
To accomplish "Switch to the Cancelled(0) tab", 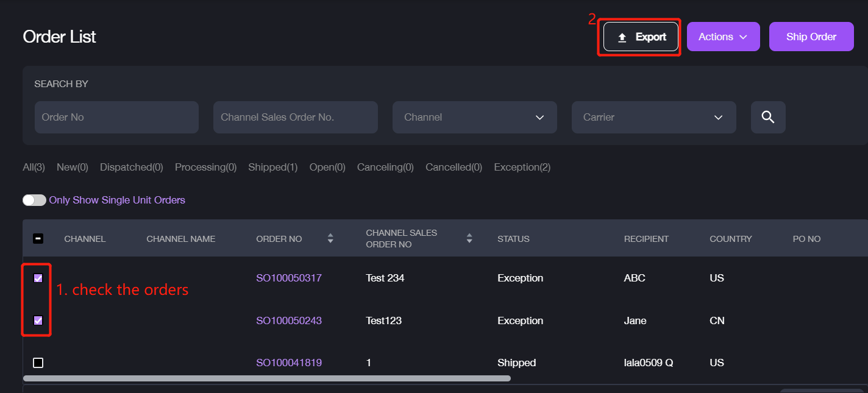I will coord(454,167).
